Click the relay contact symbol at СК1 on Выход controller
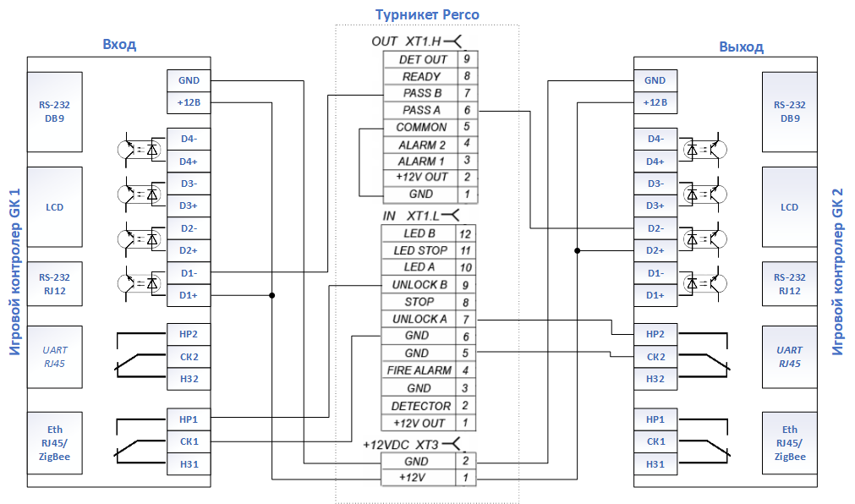This screenshot has width=855, height=504. (704, 441)
